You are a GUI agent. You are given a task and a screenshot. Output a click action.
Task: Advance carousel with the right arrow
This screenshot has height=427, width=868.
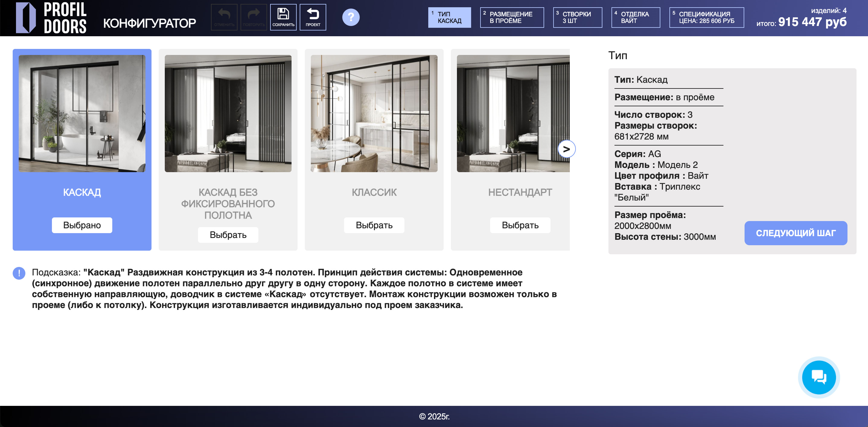[x=566, y=149]
